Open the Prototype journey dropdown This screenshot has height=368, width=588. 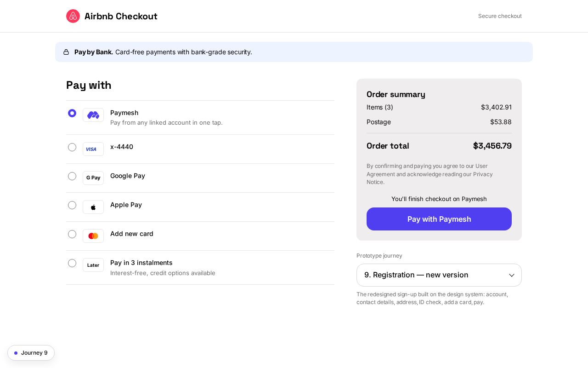coord(439,275)
